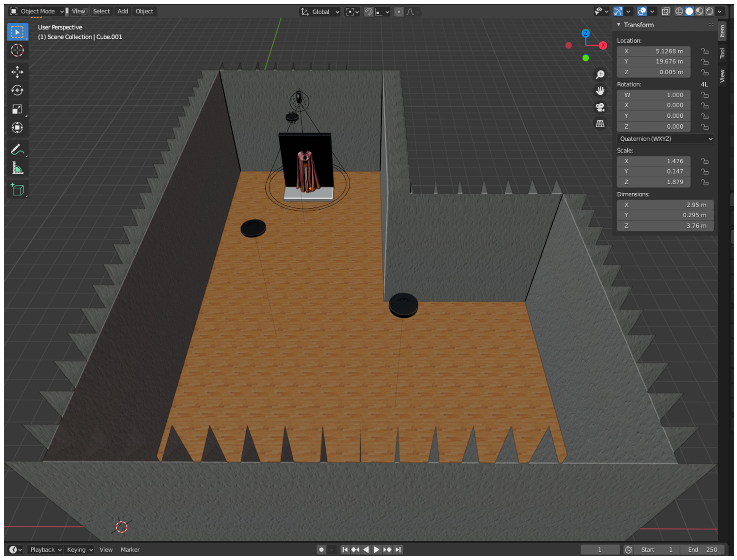The width and height of the screenshot is (737, 560).
Task: Toggle the lock next to Location X
Action: 704,51
